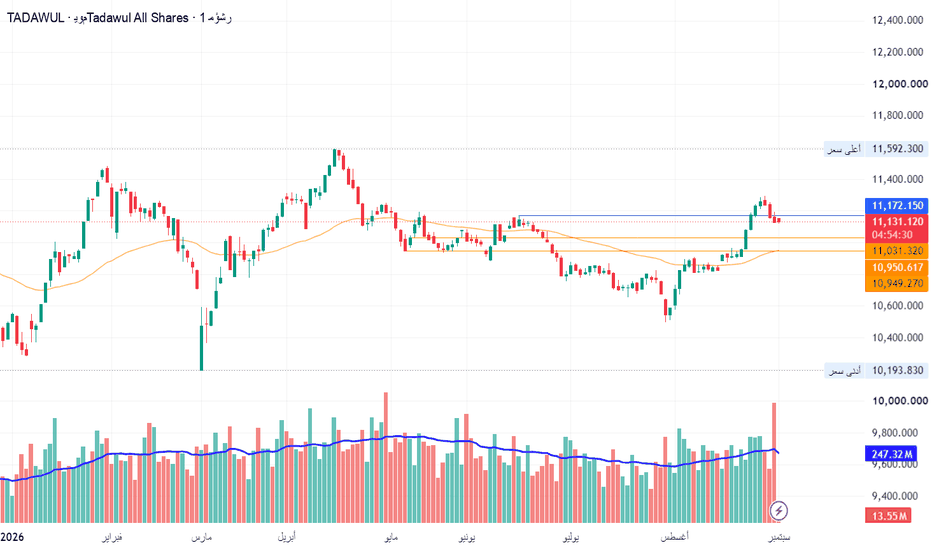This screenshot has width=932, height=550.
Task: Click the lowest price 10,193.830 label
Action: (x=896, y=370)
